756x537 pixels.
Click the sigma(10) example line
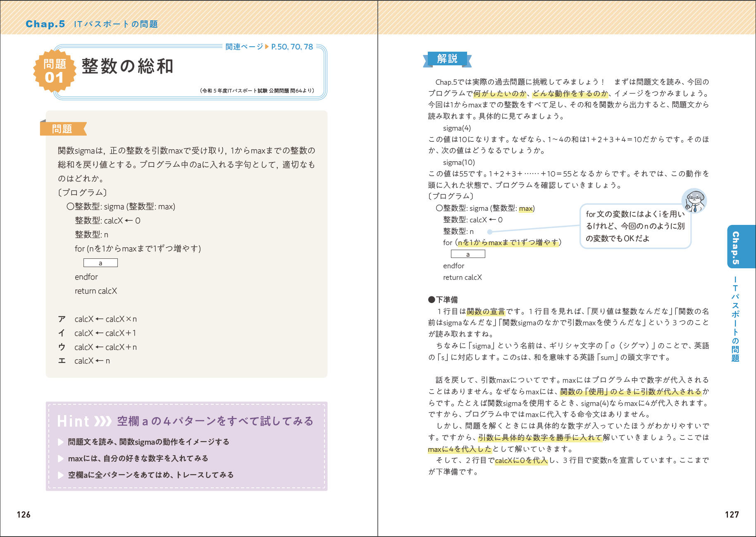(x=459, y=162)
